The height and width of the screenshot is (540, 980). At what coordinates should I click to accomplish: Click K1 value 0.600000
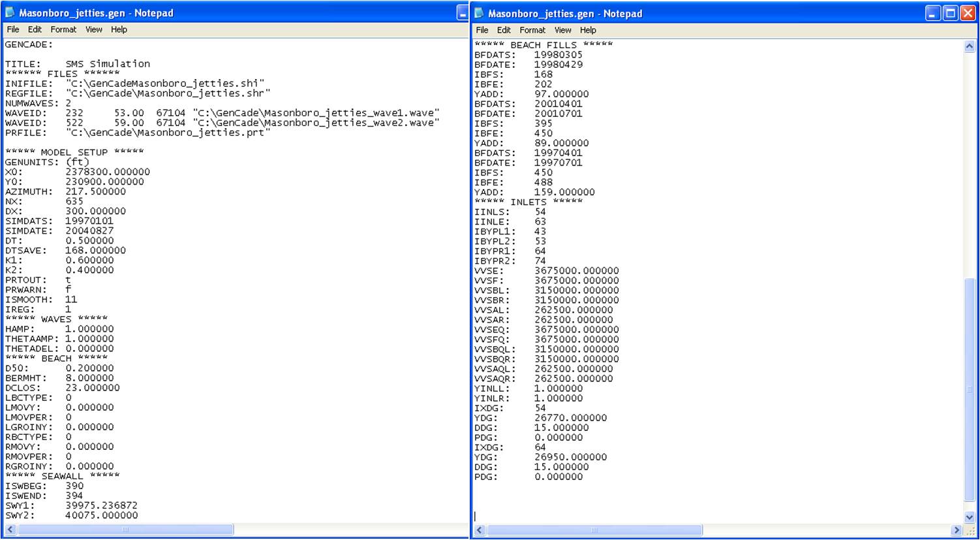(89, 260)
